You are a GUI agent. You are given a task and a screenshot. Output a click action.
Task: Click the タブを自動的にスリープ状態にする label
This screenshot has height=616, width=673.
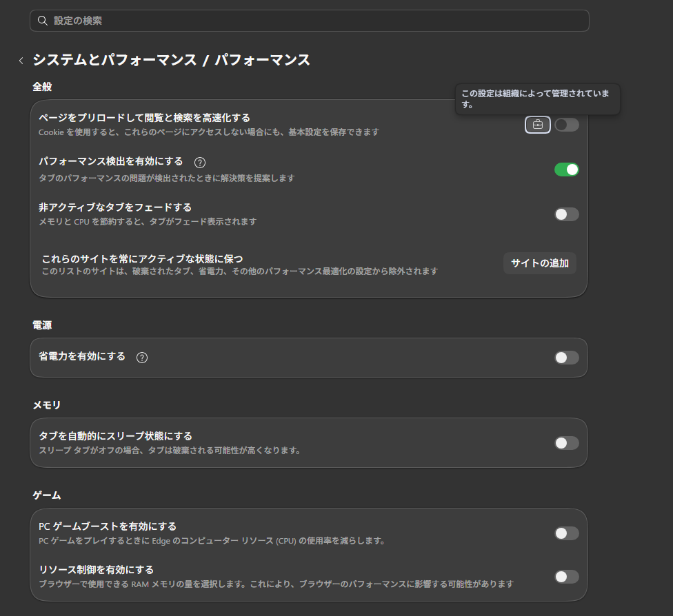pyautogui.click(x=115, y=436)
